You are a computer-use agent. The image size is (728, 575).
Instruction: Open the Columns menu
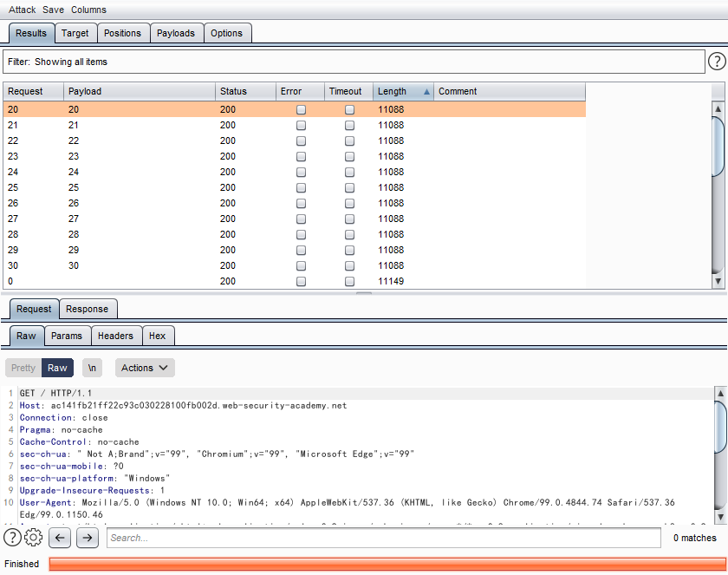pos(89,10)
